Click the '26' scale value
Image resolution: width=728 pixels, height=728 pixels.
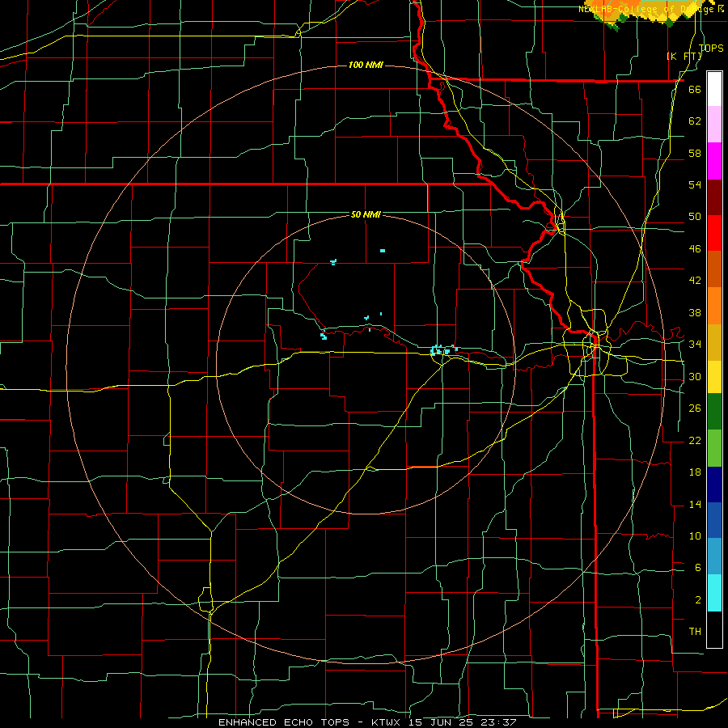695,408
